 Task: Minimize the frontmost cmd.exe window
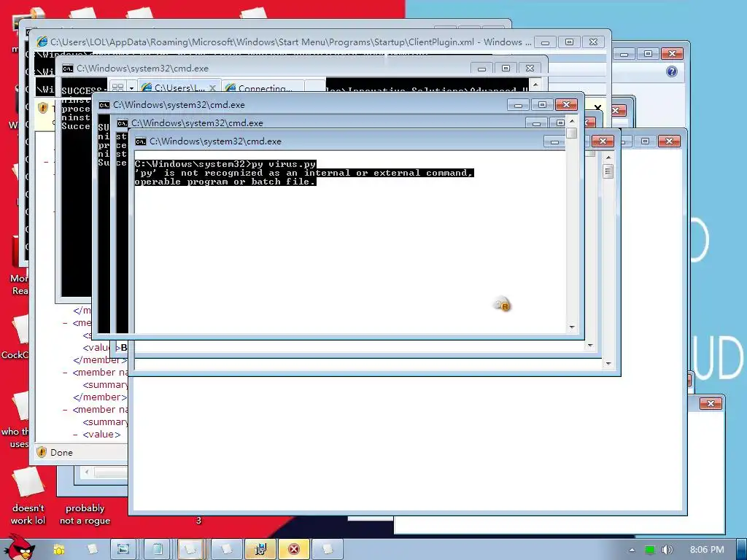coord(554,141)
